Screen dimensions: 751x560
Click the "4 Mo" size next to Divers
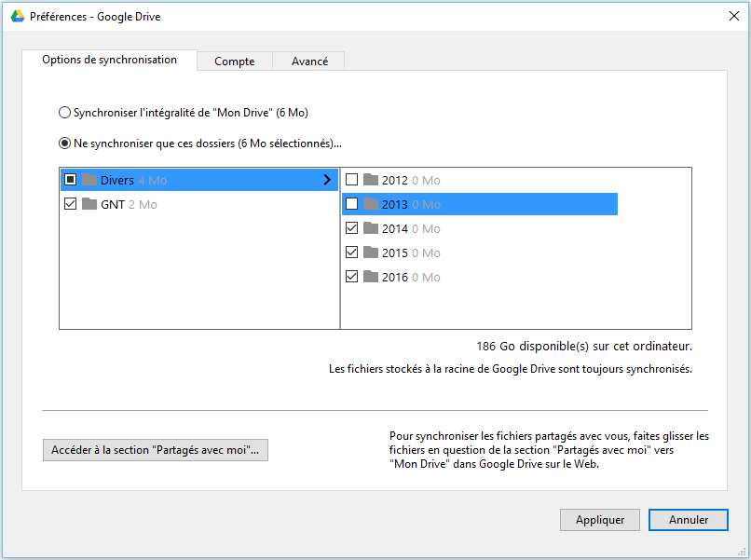[x=152, y=180]
